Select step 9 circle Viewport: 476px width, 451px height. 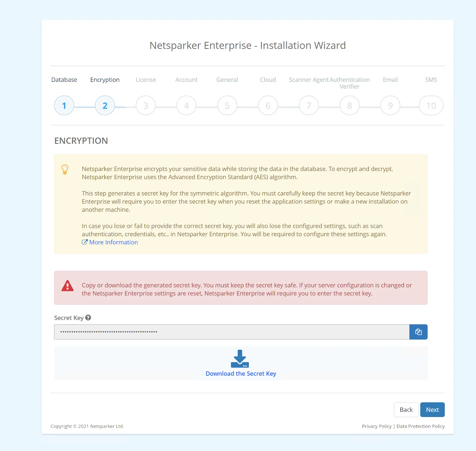tap(390, 105)
